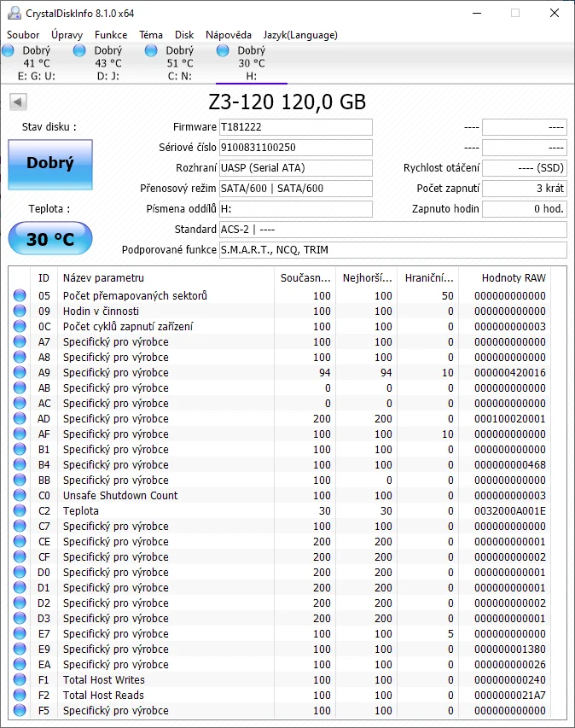Screen dimensions: 575x728
Task: Click the Počet cyklů zapnutí zařízení row text
Action: [x=128, y=326]
